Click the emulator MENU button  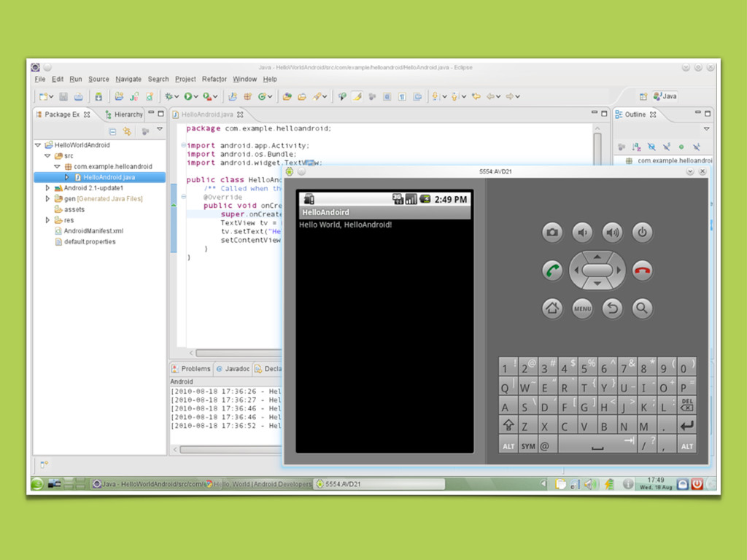click(582, 308)
